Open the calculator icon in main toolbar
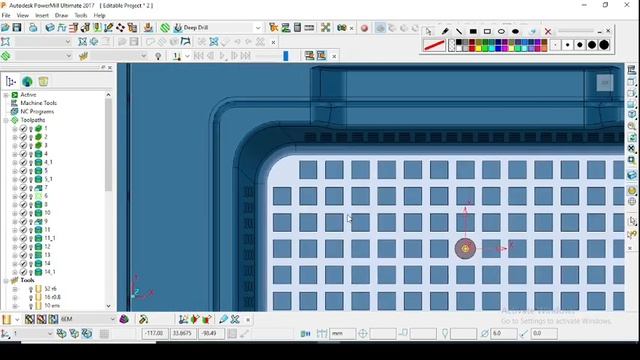Image resolution: width=640 pixels, height=360 pixels. [x=298, y=28]
